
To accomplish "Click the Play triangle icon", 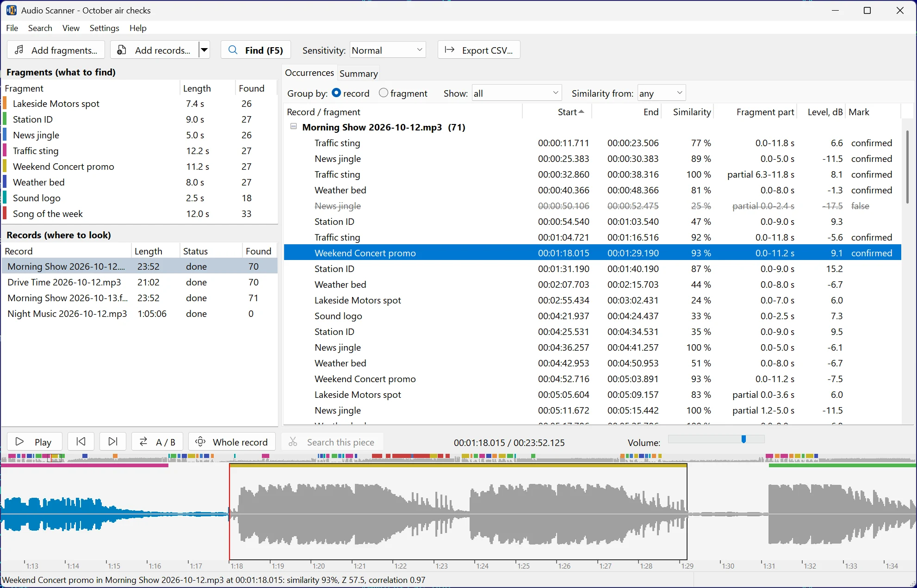I will click(x=19, y=442).
